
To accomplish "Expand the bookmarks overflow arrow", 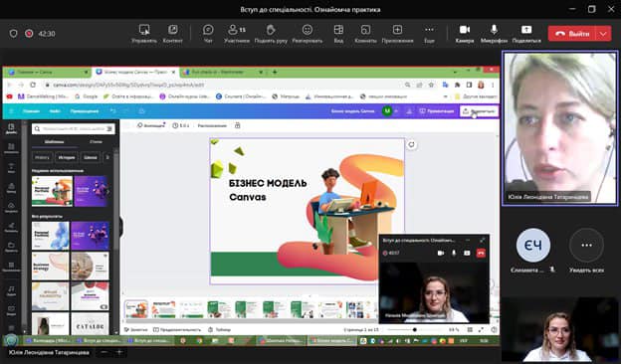I will [x=445, y=96].
